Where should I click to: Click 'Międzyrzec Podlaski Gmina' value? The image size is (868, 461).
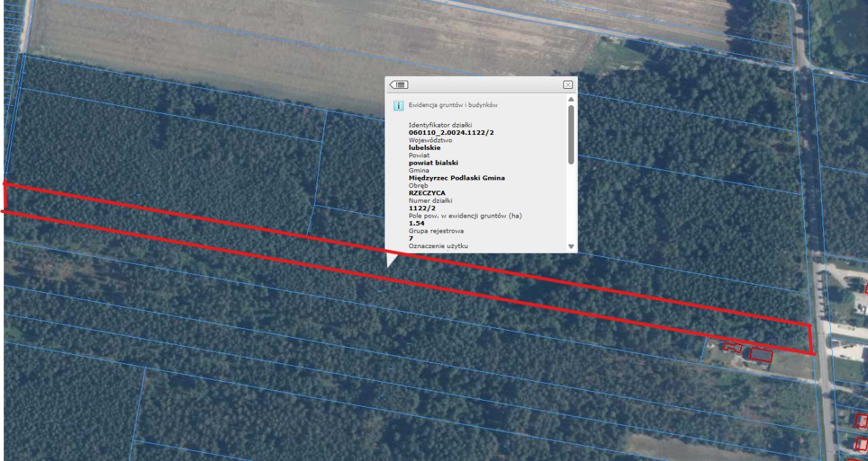pyautogui.click(x=456, y=178)
